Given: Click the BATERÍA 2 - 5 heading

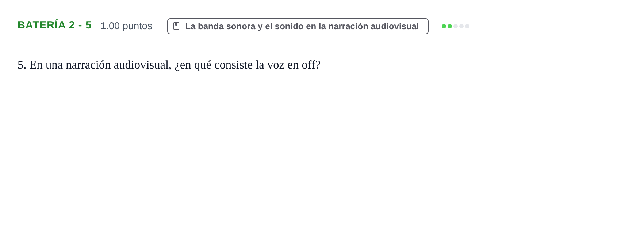Looking at the screenshot, I should (x=54, y=25).
